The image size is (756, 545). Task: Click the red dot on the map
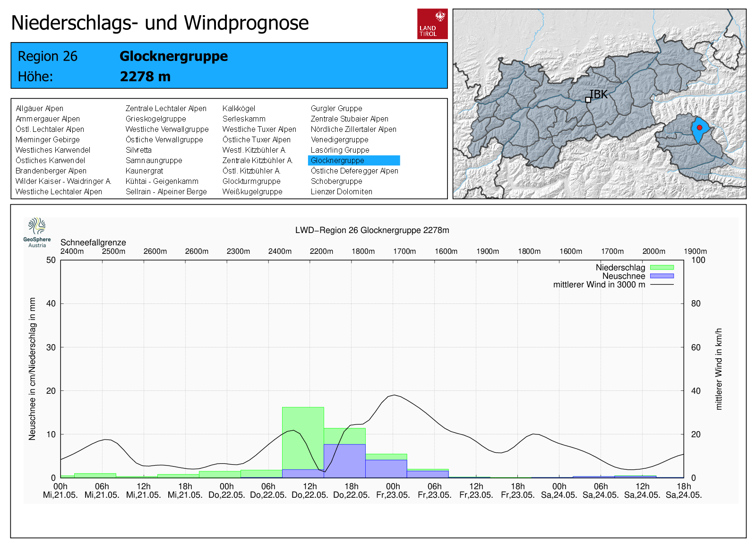click(x=699, y=128)
